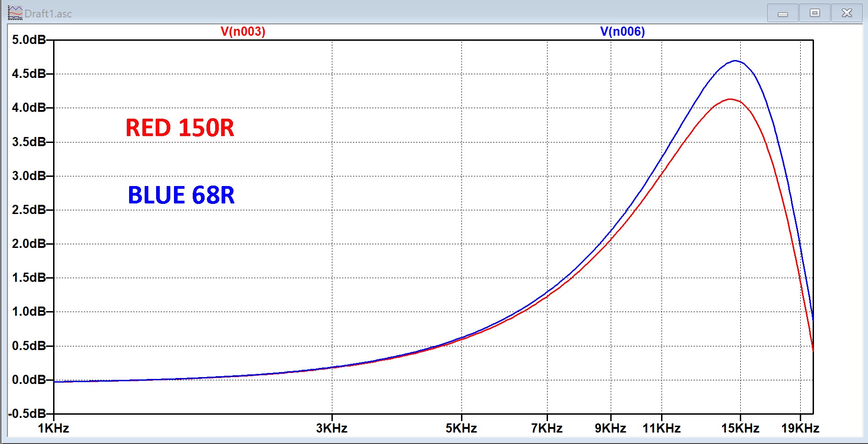Click the 7KHz frequency axis label
This screenshot has width=868, height=444.
coord(547,428)
